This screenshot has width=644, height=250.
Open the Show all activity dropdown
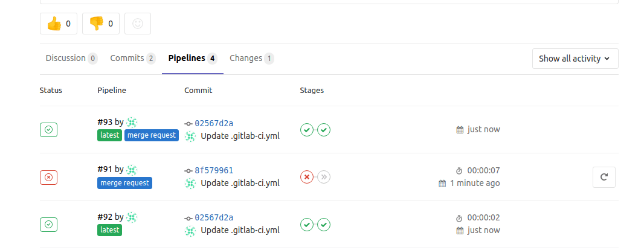(575, 59)
